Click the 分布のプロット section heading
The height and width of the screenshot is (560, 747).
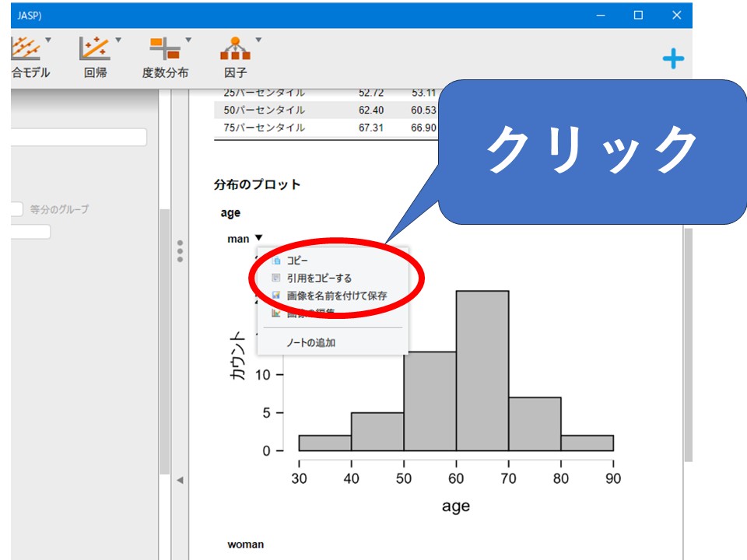click(x=257, y=184)
